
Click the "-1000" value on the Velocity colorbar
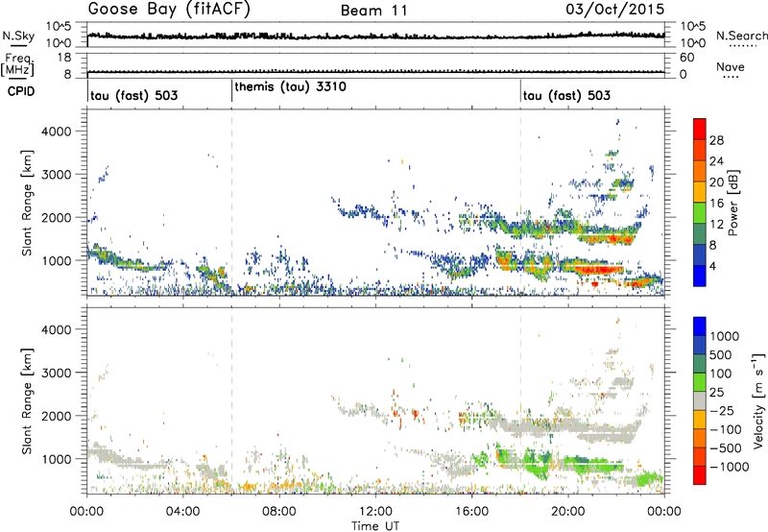pyautogui.click(x=730, y=467)
